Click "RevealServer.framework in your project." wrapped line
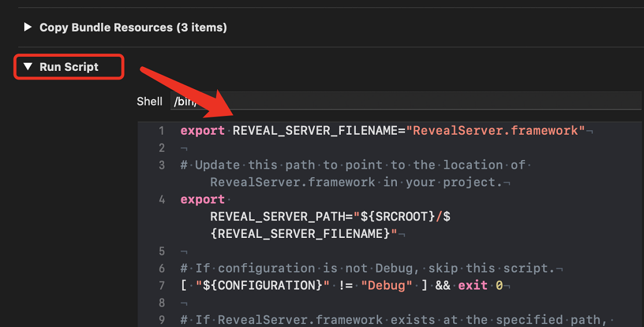This screenshot has width=644, height=327. [x=357, y=182]
